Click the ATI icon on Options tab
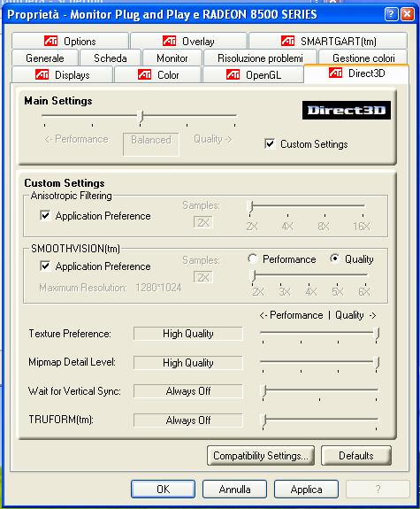 51,41
